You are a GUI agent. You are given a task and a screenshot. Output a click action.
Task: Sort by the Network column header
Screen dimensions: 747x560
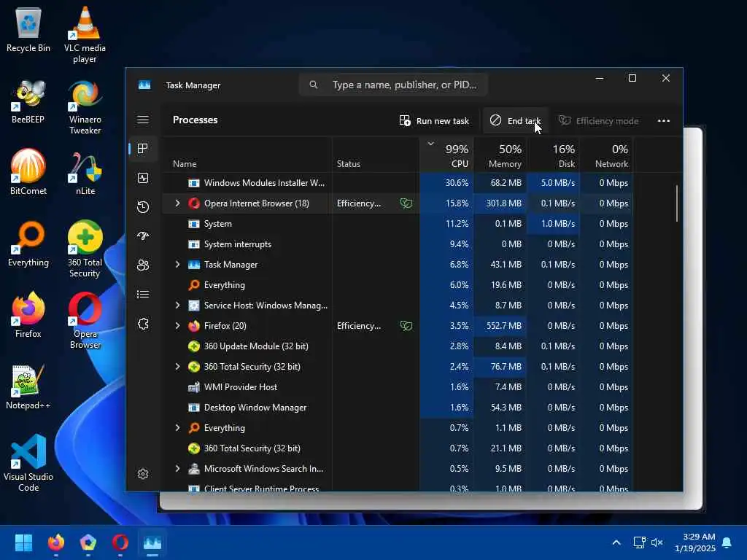pos(606,156)
